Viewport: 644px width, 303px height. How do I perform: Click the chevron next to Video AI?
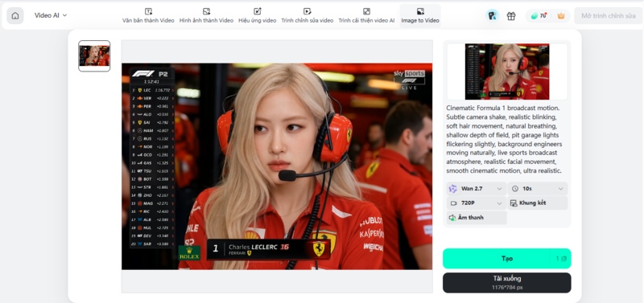coord(64,15)
